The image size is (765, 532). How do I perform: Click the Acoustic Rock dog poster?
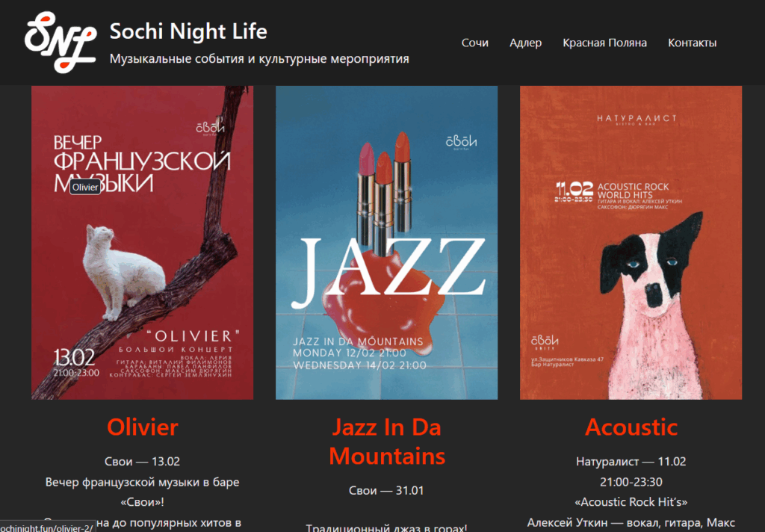631,243
